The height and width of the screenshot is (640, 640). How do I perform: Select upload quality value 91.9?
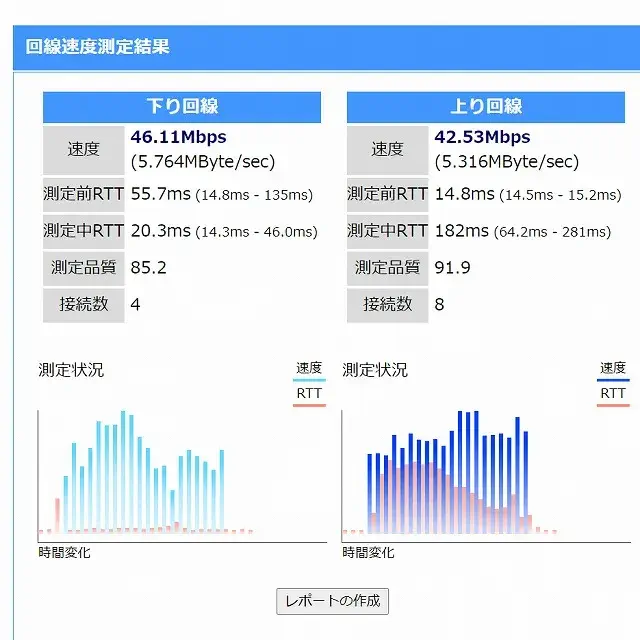pos(452,268)
